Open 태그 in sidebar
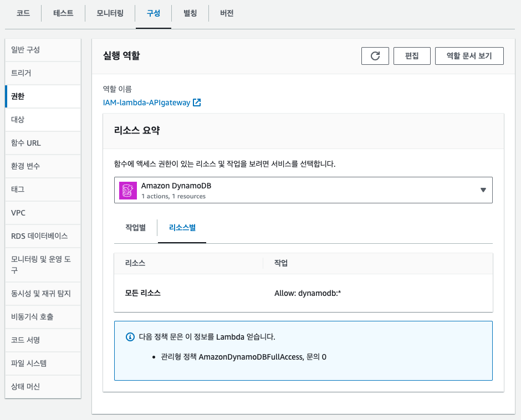Screen dimensions: 521x420 [43, 189]
